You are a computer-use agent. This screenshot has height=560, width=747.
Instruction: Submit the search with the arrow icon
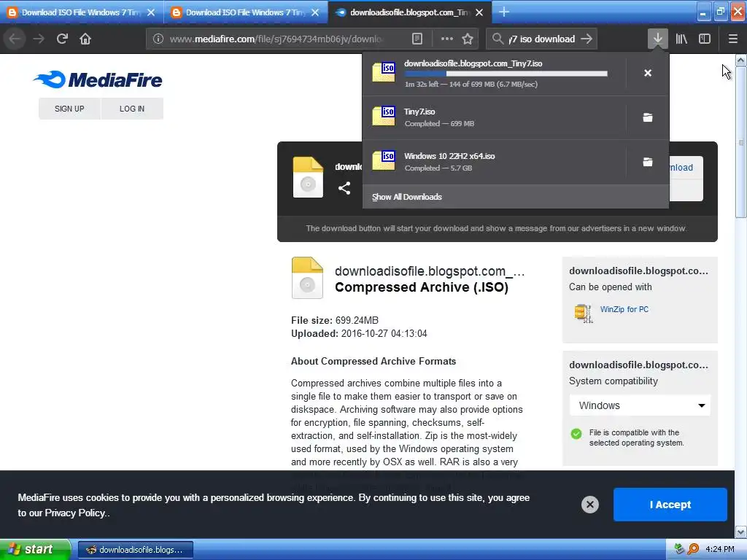point(587,39)
